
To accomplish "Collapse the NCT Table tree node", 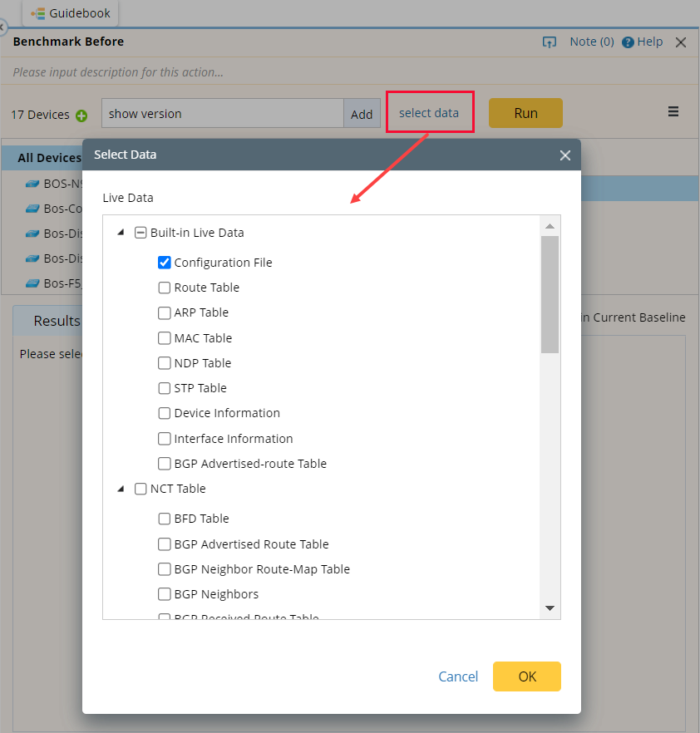I will pyautogui.click(x=121, y=489).
